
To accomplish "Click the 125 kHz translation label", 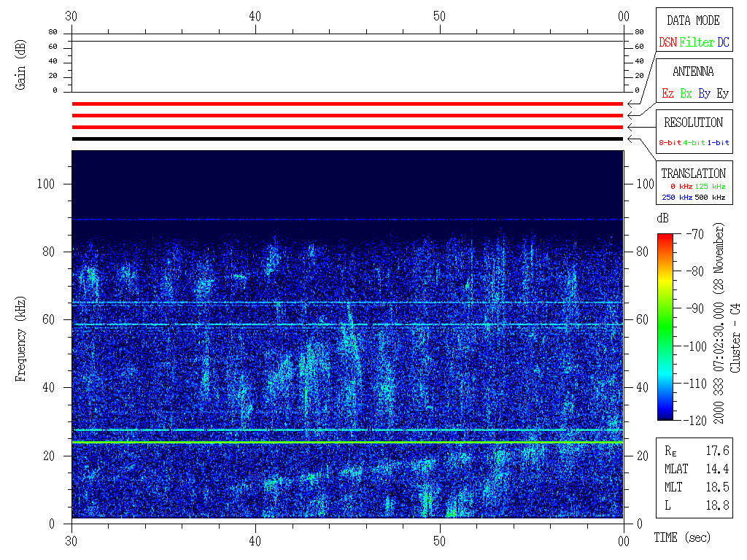I will pyautogui.click(x=710, y=187).
